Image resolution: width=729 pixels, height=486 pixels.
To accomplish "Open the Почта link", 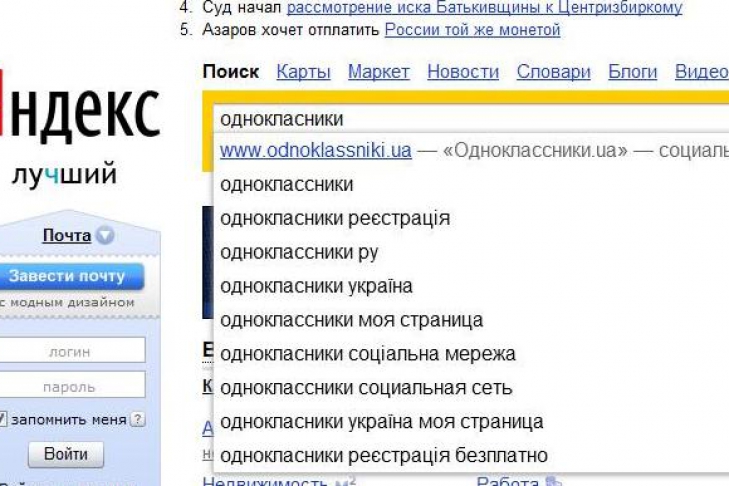I will [x=66, y=236].
